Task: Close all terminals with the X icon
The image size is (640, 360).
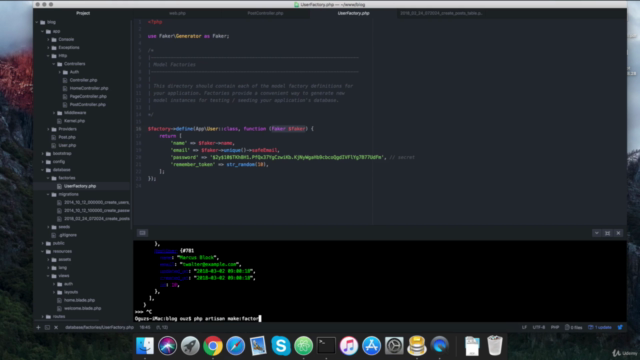Action: pos(56,327)
